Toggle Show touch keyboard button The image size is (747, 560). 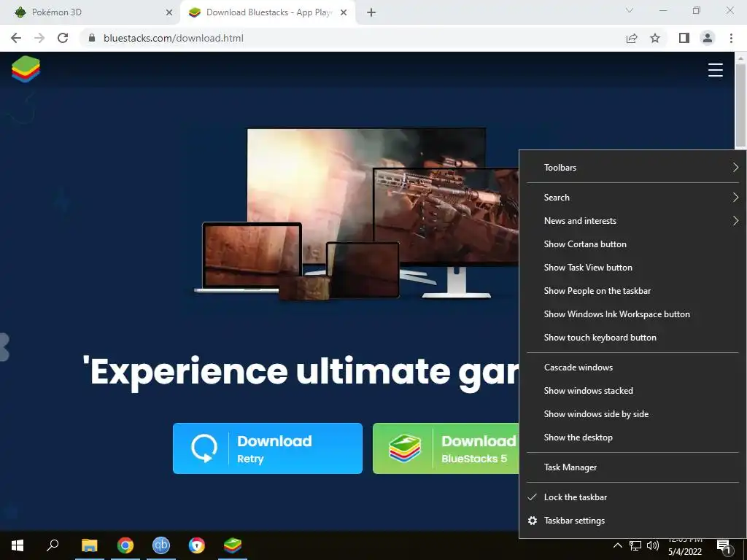point(632,338)
